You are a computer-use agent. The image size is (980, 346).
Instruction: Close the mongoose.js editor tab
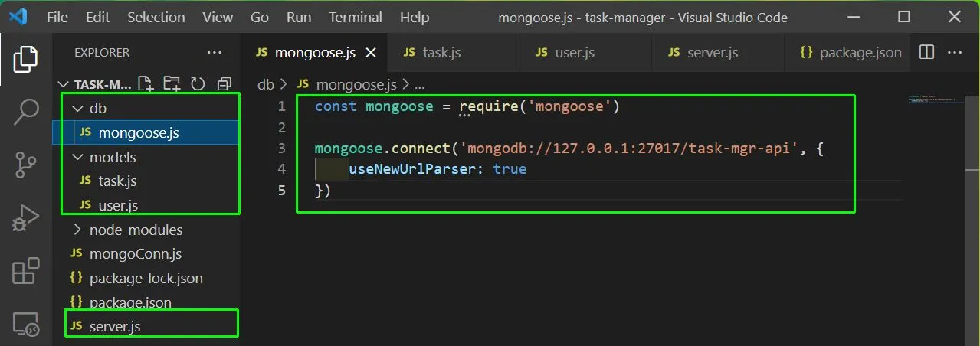coord(371,53)
